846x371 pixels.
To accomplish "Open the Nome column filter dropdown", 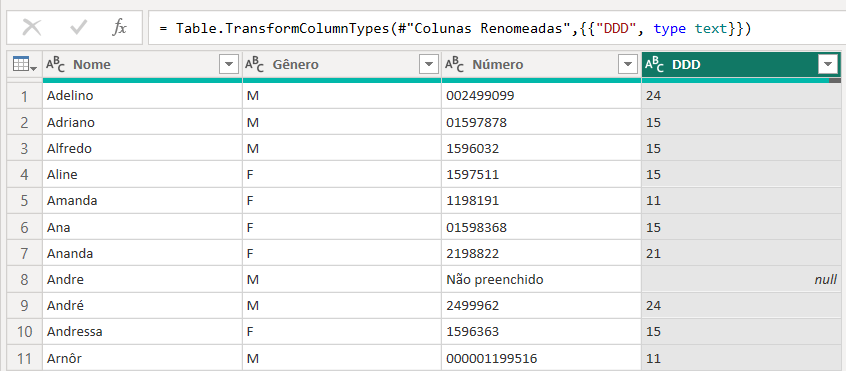I will click(x=229, y=65).
